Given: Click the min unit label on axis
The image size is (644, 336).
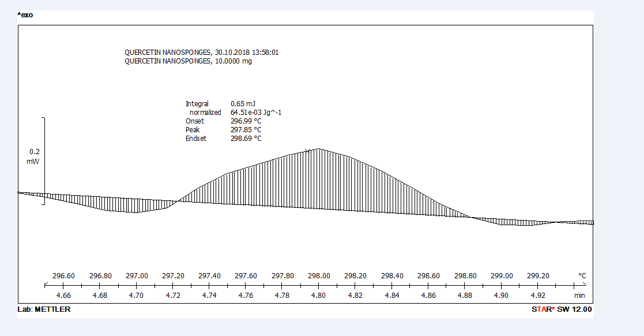Looking at the screenshot, I should pyautogui.click(x=579, y=296).
